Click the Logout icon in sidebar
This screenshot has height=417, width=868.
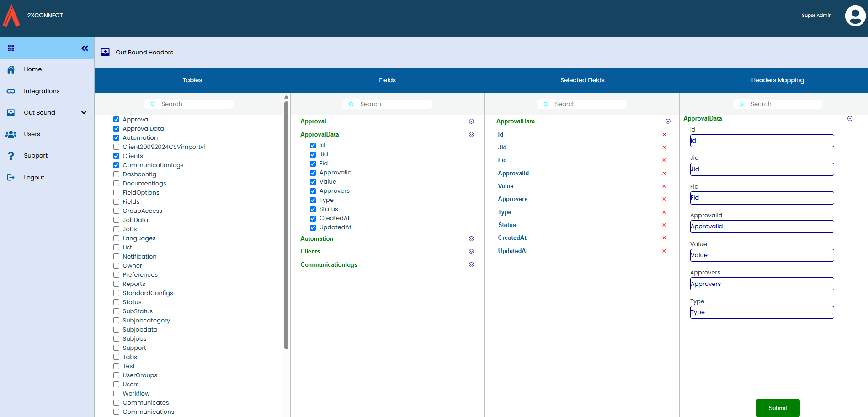click(x=11, y=178)
